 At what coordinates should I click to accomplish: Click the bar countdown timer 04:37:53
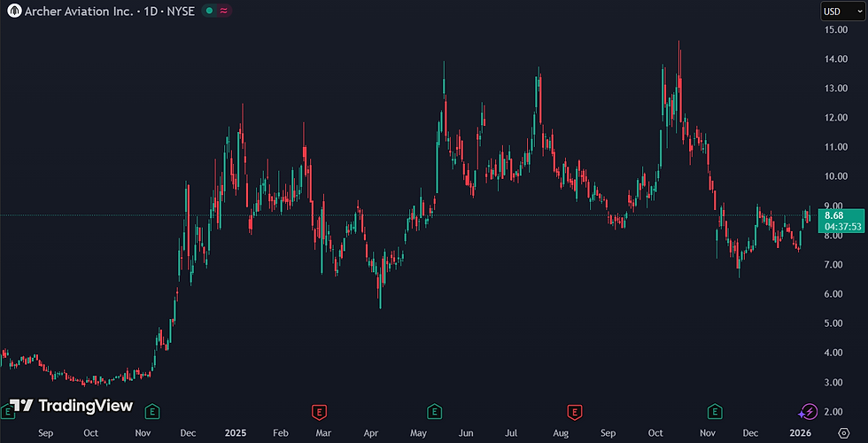pyautogui.click(x=841, y=227)
